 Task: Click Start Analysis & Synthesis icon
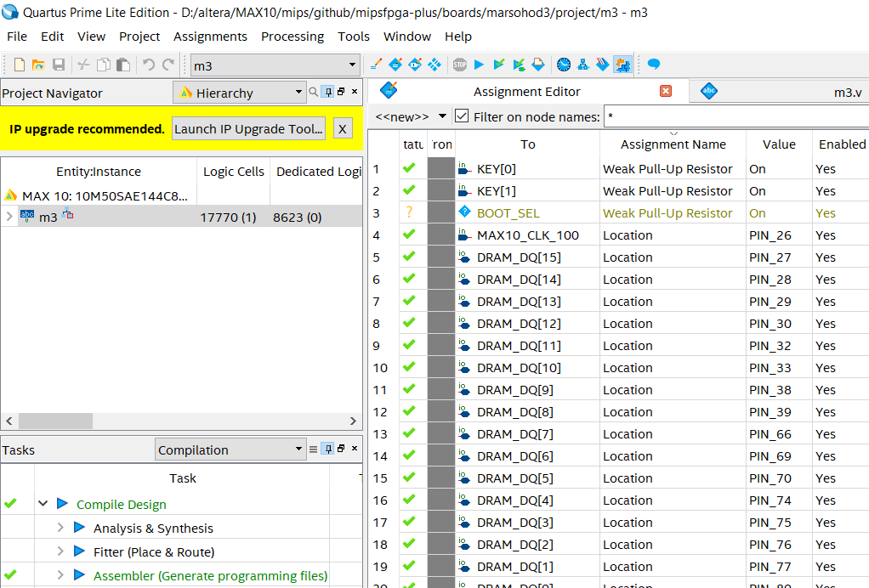[519, 65]
